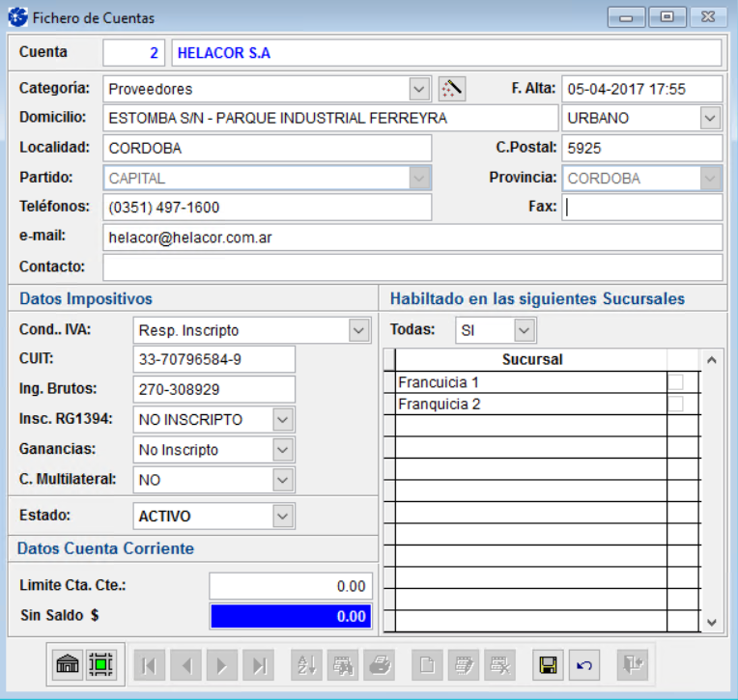Image resolution: width=738 pixels, height=700 pixels.
Task: Go to the previous record
Action: tap(185, 665)
